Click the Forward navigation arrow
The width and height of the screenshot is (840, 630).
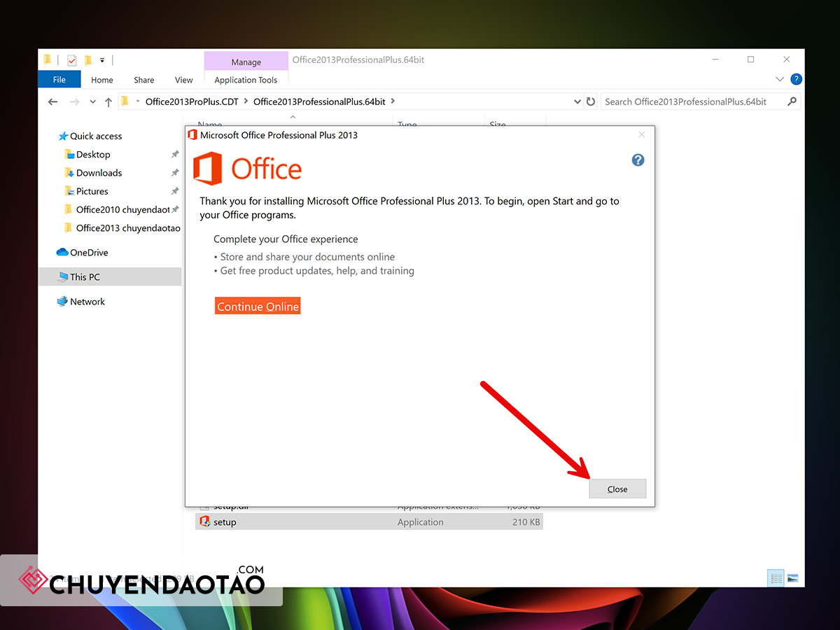74,102
